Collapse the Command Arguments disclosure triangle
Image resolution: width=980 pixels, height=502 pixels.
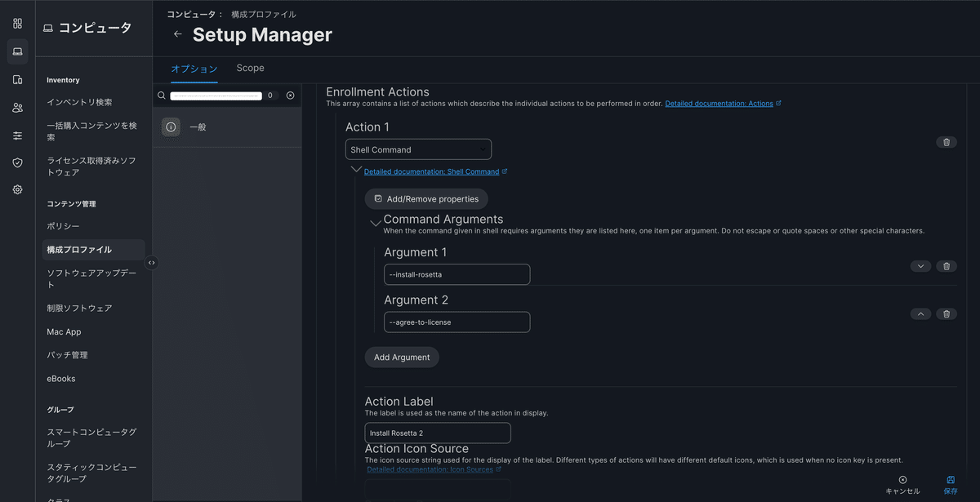(376, 221)
